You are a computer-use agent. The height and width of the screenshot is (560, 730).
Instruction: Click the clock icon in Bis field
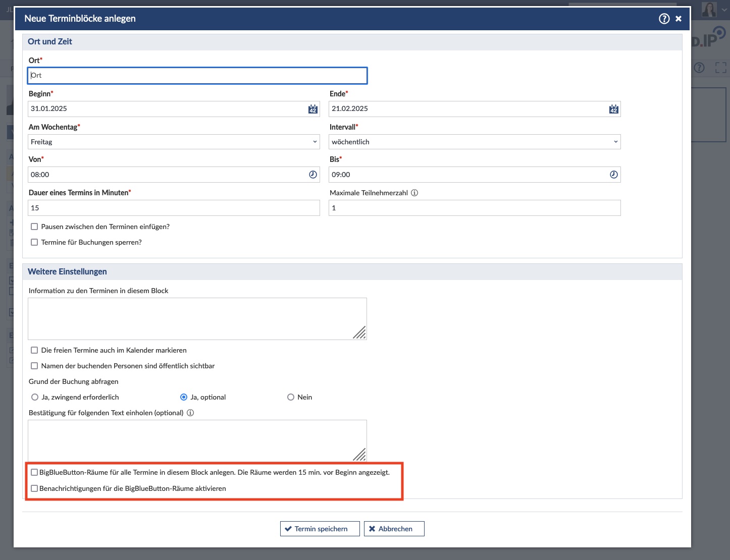pos(613,175)
